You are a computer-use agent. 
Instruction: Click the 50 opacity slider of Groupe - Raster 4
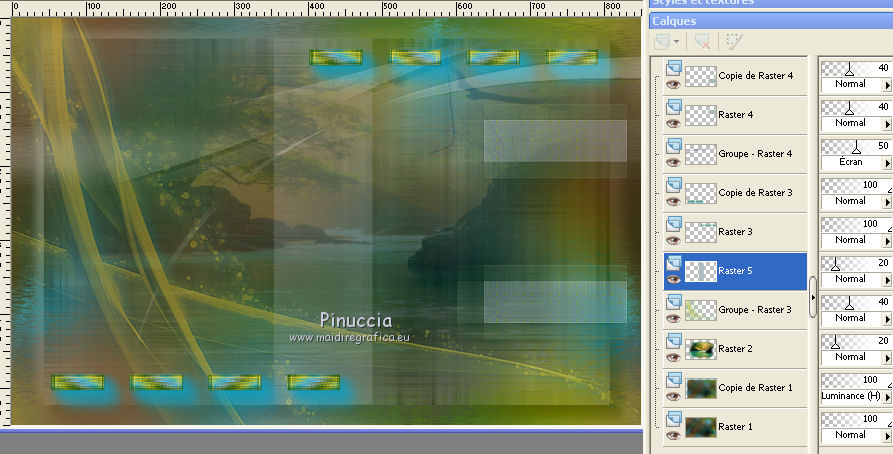(856, 148)
